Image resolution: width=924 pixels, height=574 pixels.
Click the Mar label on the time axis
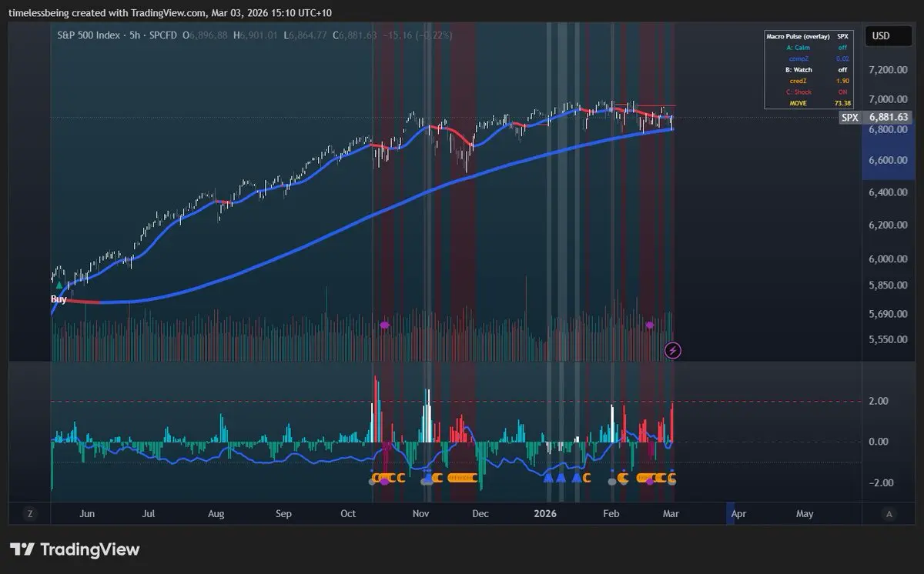[x=672, y=513]
